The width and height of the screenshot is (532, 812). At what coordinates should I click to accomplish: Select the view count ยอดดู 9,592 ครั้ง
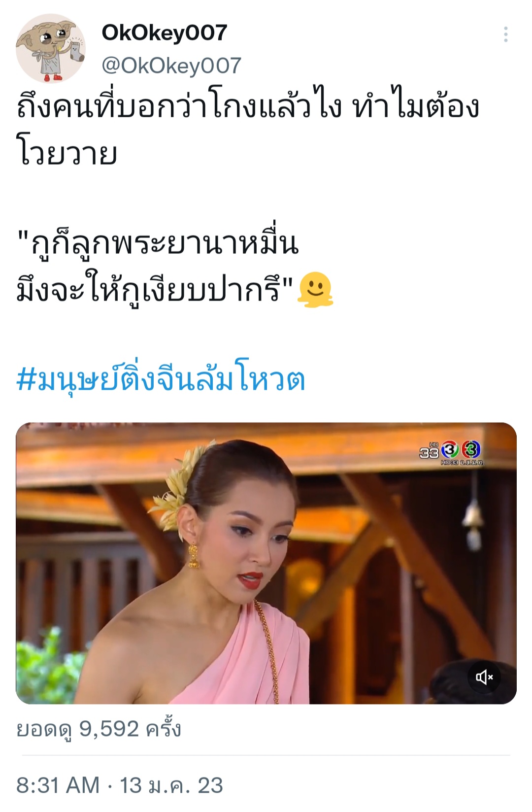tap(99, 729)
